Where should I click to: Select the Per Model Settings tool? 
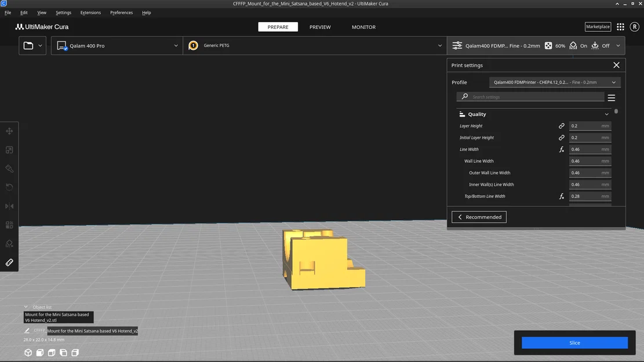coord(9,225)
